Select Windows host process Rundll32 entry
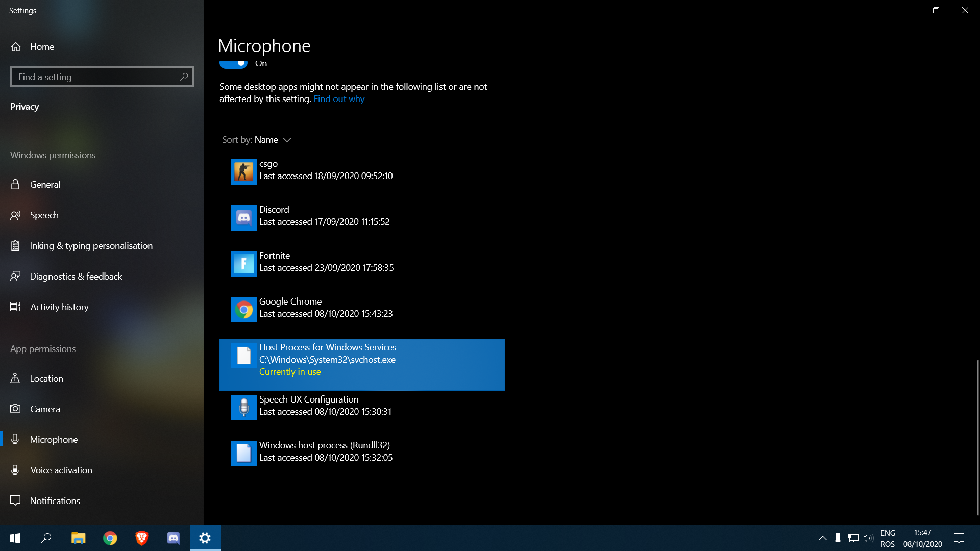This screenshot has width=980, height=551. [325, 452]
